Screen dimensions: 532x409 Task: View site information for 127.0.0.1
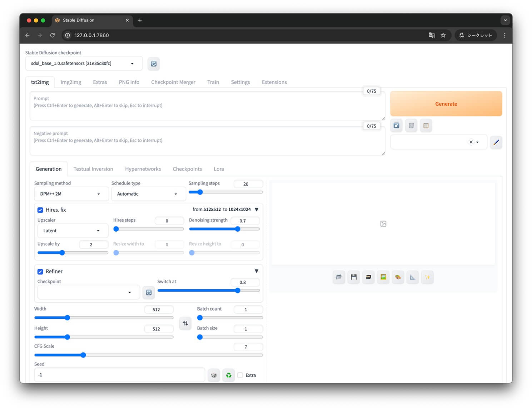pos(67,35)
